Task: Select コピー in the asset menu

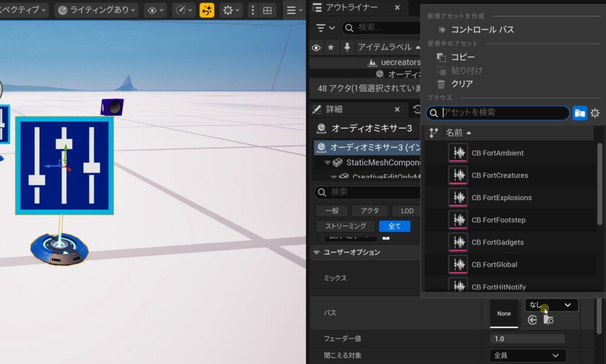Action: pyautogui.click(x=463, y=57)
